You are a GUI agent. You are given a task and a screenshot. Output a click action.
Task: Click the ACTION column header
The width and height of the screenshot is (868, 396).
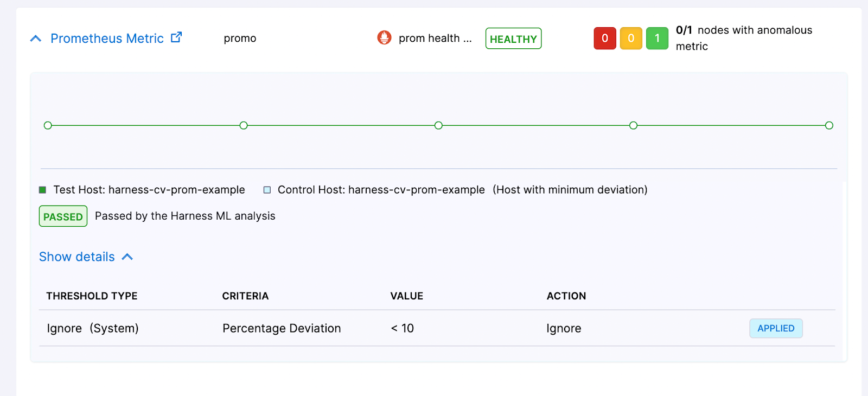566,296
